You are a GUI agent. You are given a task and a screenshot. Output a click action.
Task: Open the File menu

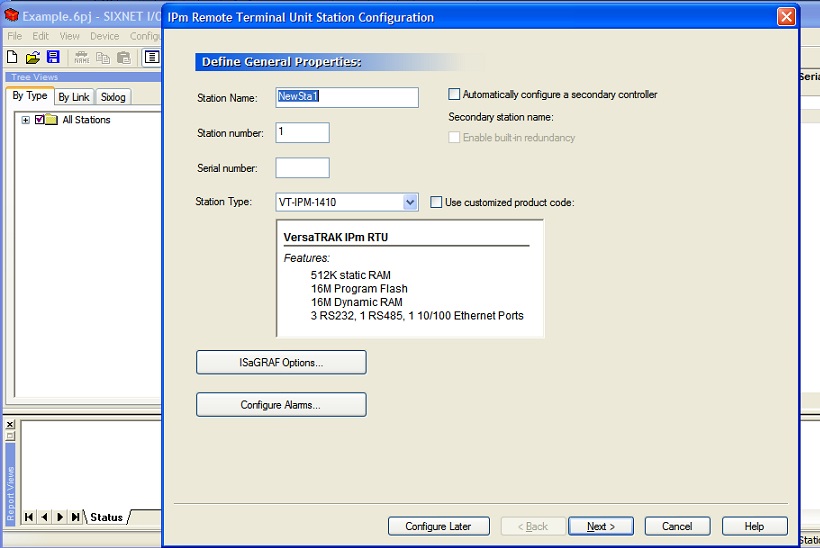click(15, 36)
